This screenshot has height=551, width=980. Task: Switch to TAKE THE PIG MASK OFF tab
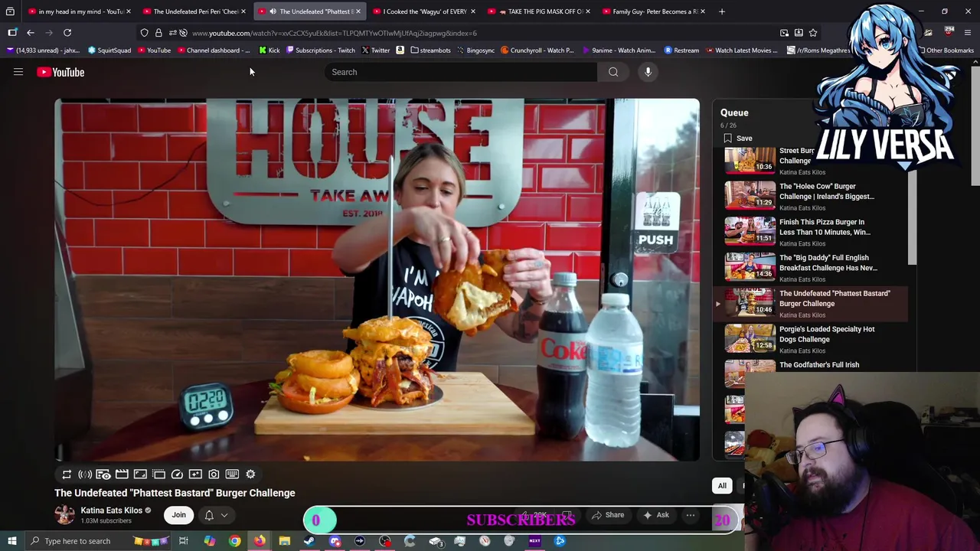click(x=539, y=11)
